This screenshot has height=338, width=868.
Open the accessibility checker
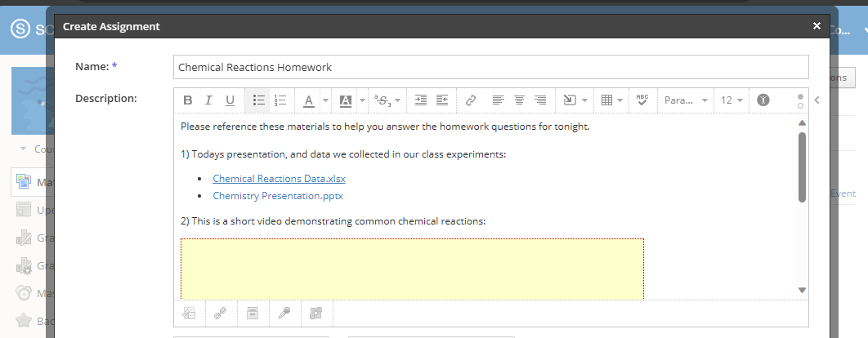(763, 100)
